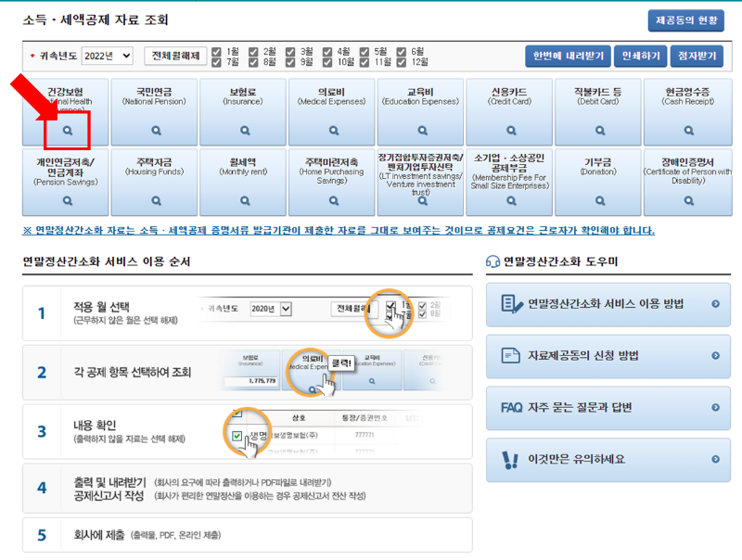Screen dimensions: 742x560
Task: Toggle the 8월 checkbox
Action: (x=253, y=62)
